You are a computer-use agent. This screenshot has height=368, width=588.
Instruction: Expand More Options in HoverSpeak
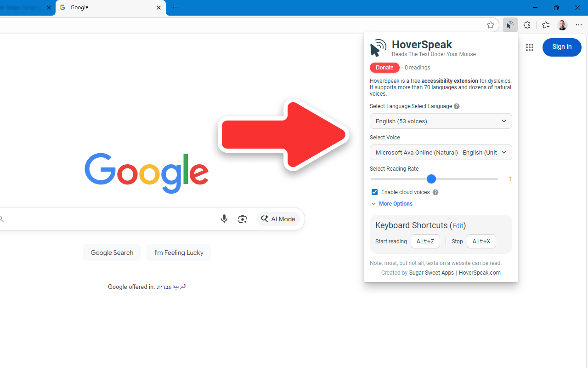click(x=392, y=204)
